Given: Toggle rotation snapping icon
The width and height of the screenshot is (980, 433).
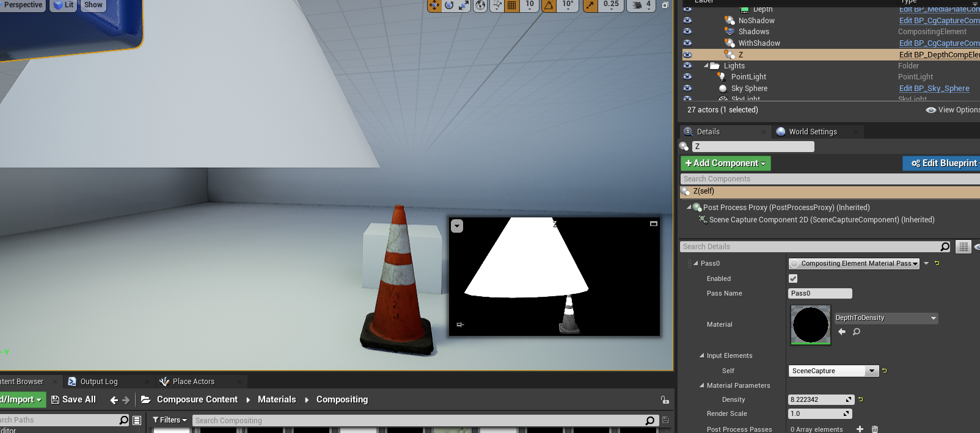Looking at the screenshot, I should coord(549,5).
